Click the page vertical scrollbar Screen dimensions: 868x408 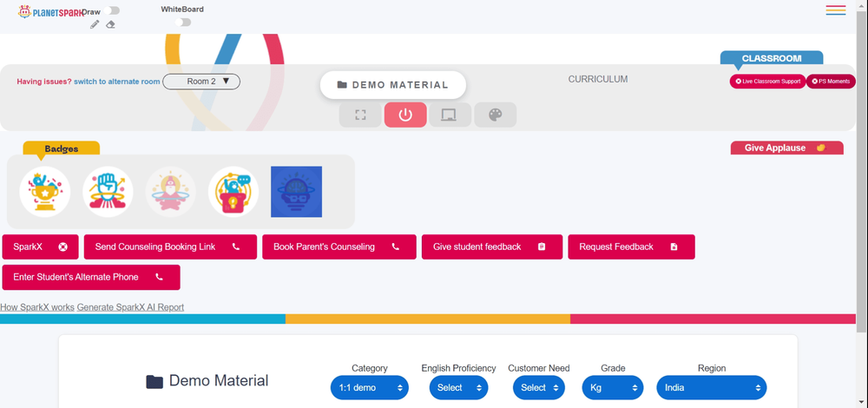pyautogui.click(x=862, y=166)
